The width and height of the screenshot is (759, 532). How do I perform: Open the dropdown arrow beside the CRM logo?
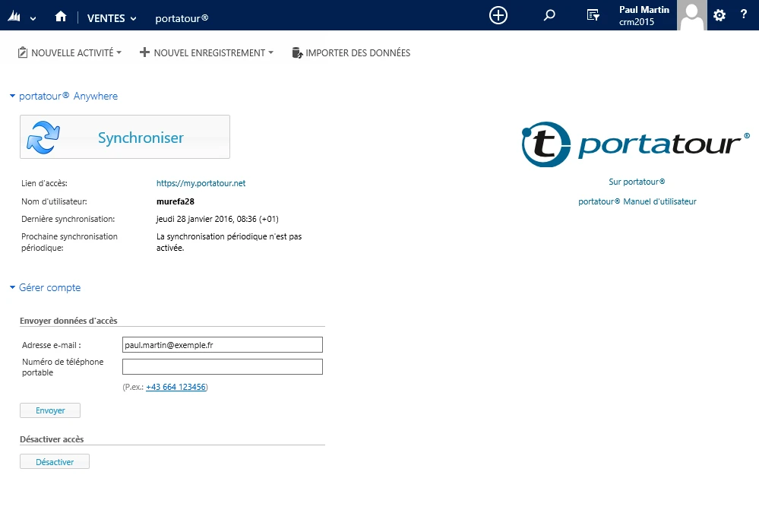[x=33, y=19]
